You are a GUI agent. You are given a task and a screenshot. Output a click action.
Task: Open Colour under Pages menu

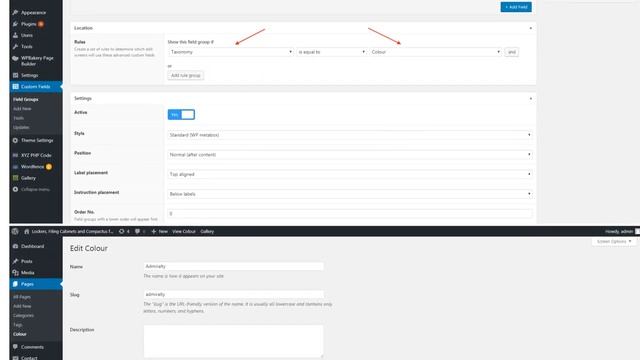pos(20,334)
